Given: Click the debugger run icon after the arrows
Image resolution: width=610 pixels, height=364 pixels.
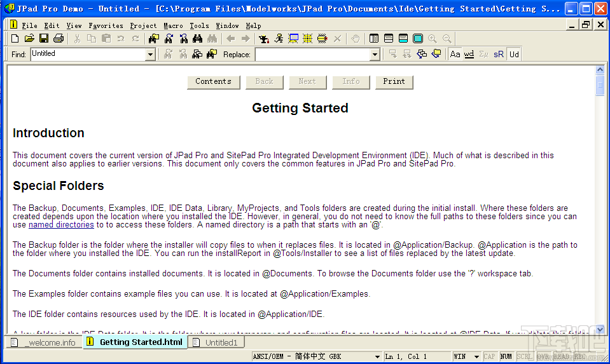Looking at the screenshot, I should (x=264, y=39).
